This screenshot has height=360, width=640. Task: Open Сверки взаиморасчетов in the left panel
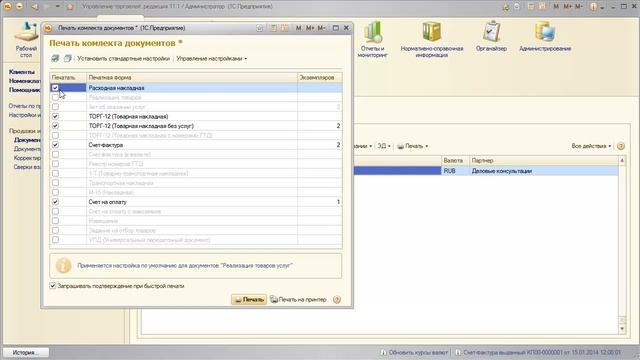(27, 167)
